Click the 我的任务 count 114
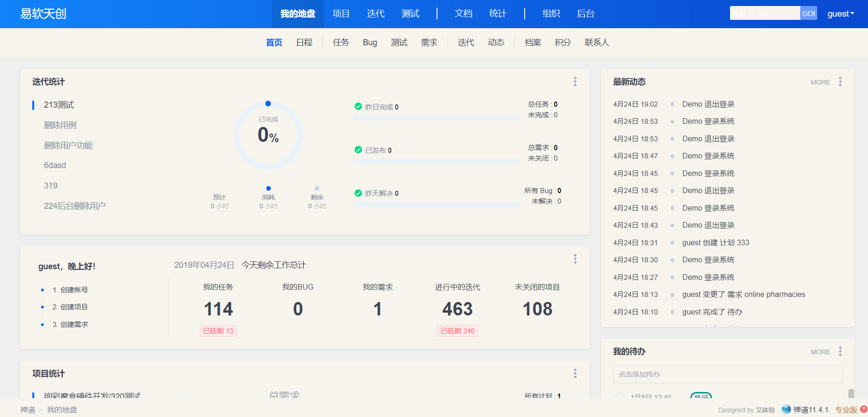Image resolution: width=868 pixels, height=417 pixels. tap(218, 309)
